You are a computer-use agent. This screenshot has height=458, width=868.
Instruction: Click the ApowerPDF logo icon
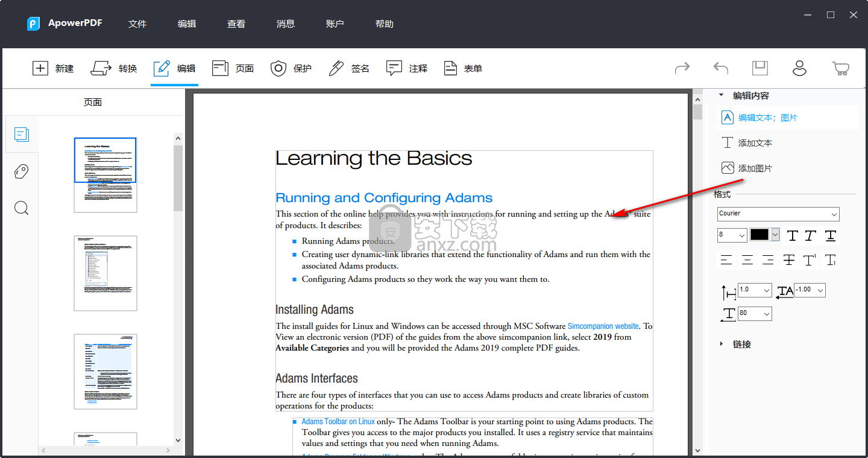coord(33,24)
